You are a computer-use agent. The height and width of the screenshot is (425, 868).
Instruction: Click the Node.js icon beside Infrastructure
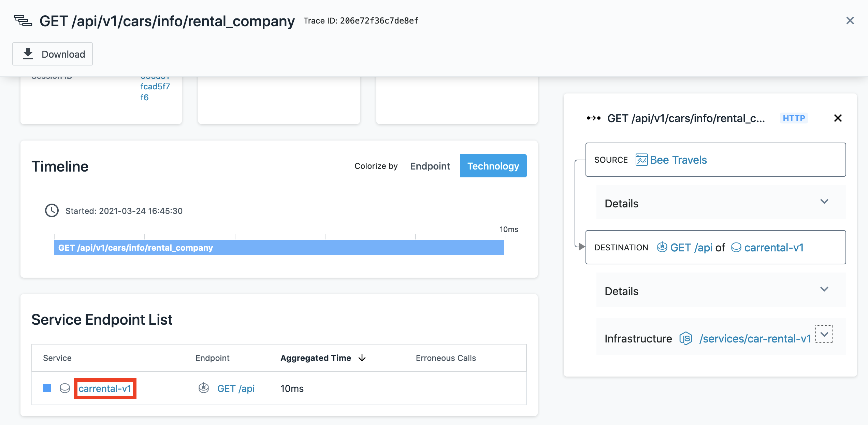[685, 338]
